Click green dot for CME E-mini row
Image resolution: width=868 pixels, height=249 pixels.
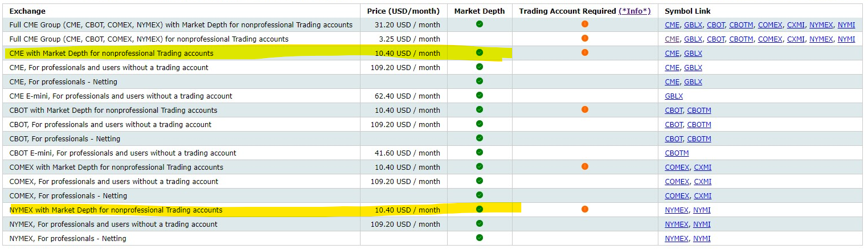point(480,95)
